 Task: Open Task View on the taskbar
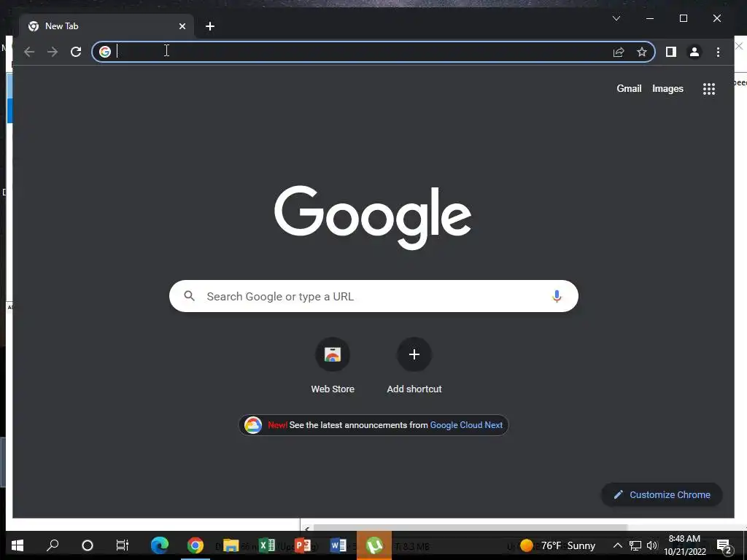[123, 545]
